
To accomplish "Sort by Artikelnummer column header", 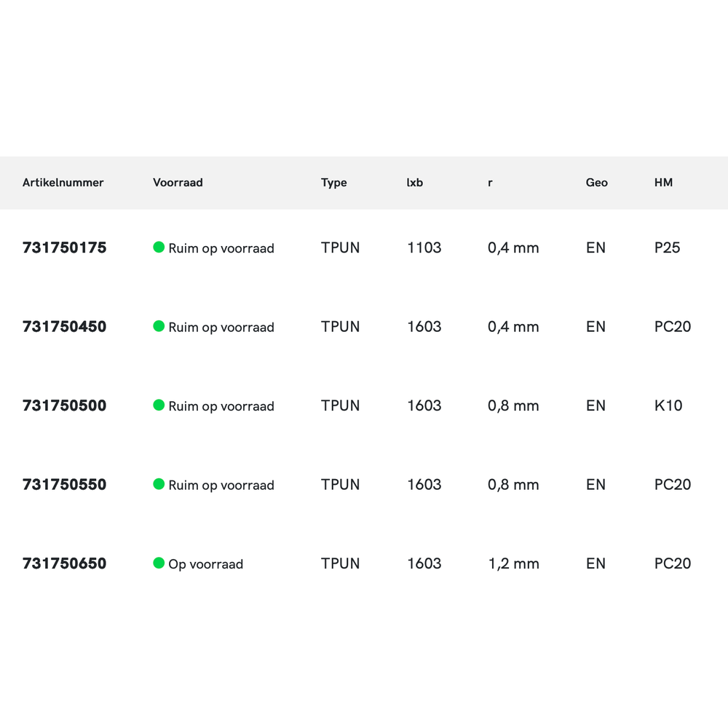I will pyautogui.click(x=63, y=183).
